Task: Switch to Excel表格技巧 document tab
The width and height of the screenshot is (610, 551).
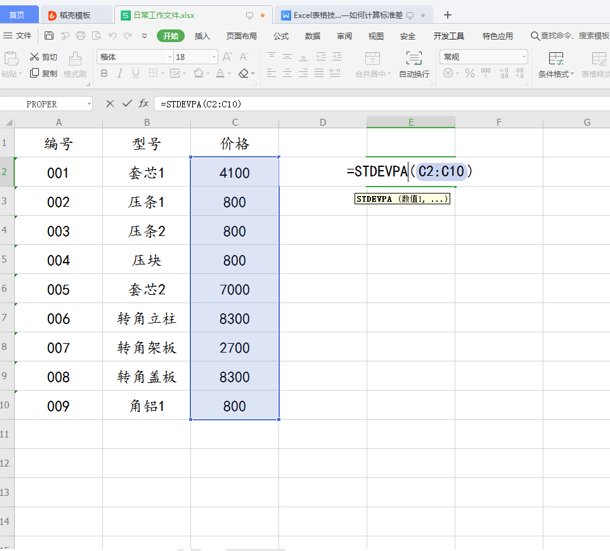Action: point(353,15)
